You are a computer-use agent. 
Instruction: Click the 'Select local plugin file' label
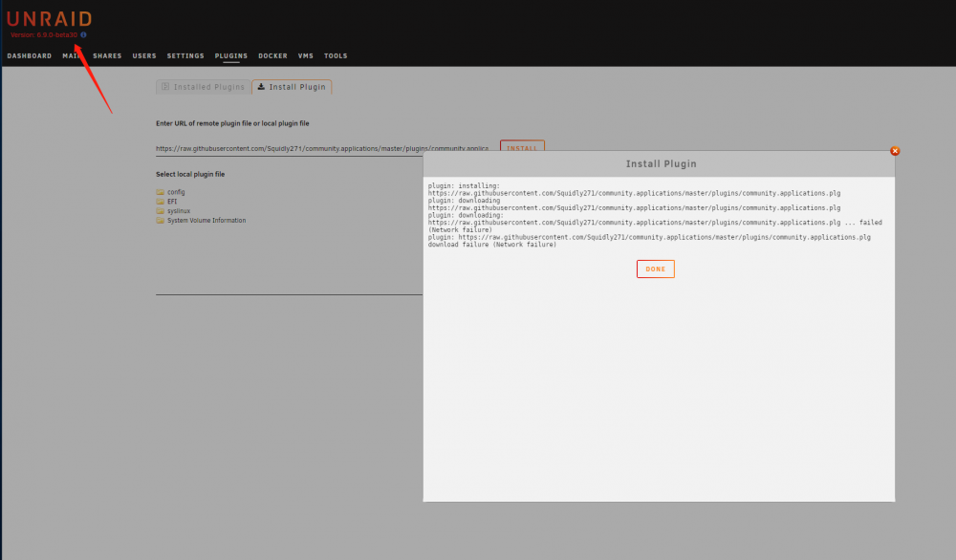(x=190, y=174)
